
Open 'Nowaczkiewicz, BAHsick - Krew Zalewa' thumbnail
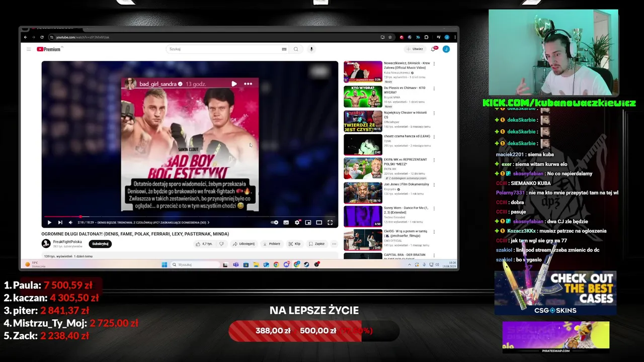363,72
